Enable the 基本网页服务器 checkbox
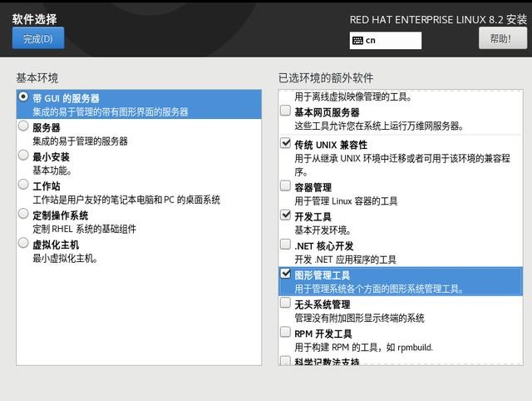532x401 pixels. 285,111
